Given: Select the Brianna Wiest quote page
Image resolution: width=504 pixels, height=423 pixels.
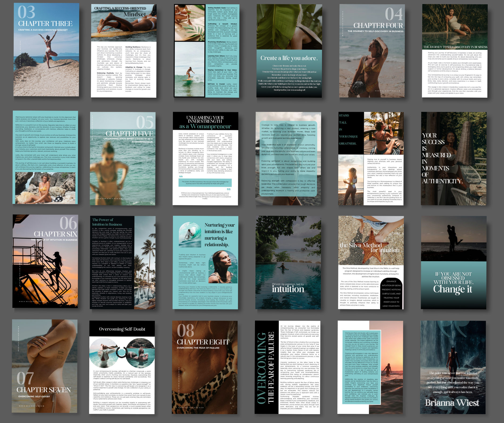Looking at the screenshot, I should tap(453, 367).
